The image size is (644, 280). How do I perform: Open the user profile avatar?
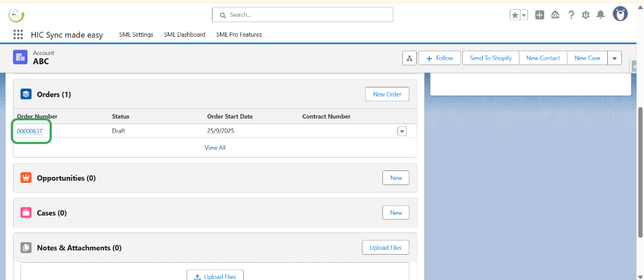[620, 14]
